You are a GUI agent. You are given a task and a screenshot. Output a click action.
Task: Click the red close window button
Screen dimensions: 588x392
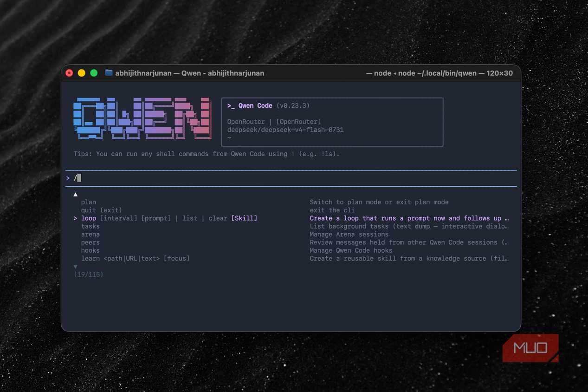point(70,73)
